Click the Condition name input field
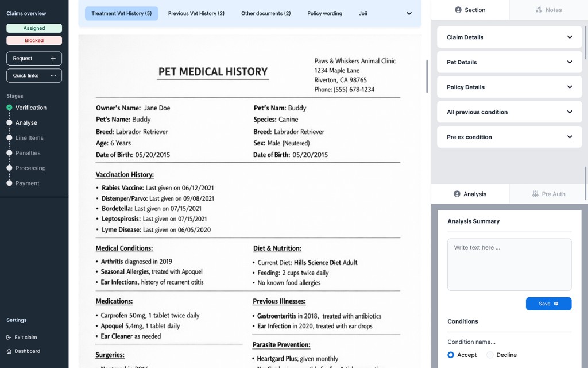The image size is (588, 368). coord(471,342)
